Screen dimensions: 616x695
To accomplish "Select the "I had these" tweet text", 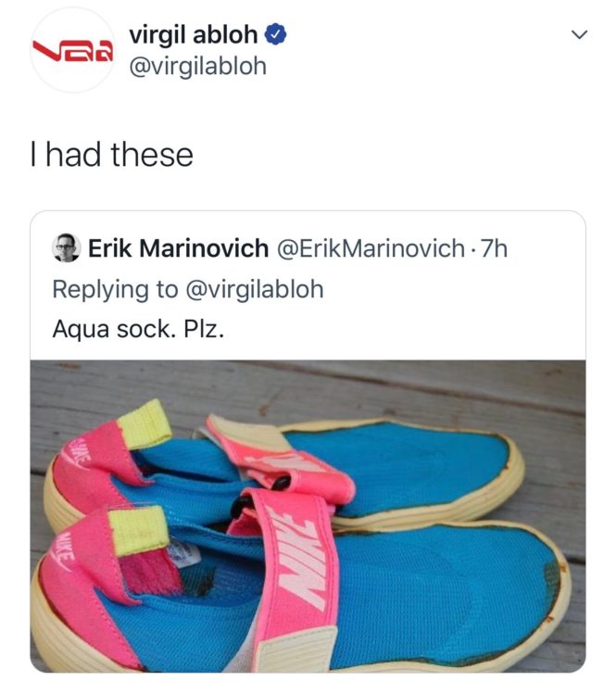I will (112, 155).
